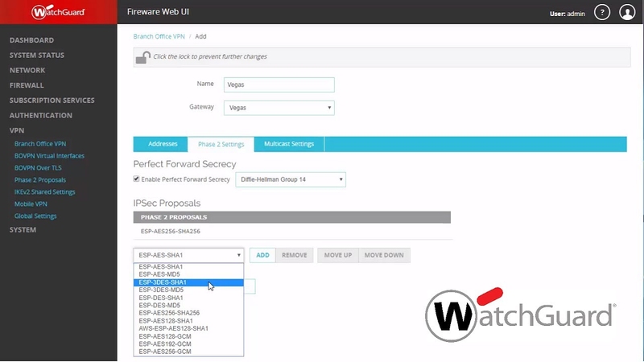
Task: Choose ESP-AES128-GCM option
Action: coord(188,336)
